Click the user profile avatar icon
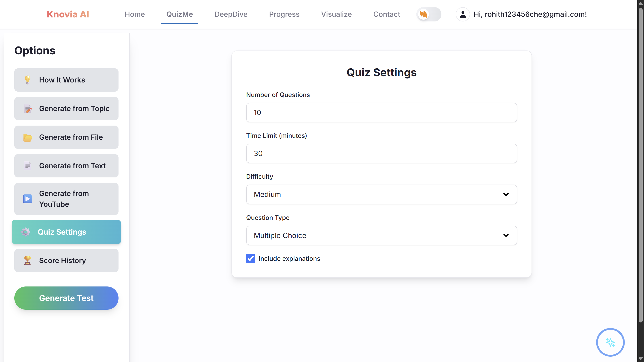The width and height of the screenshot is (644, 362). pyautogui.click(x=463, y=15)
